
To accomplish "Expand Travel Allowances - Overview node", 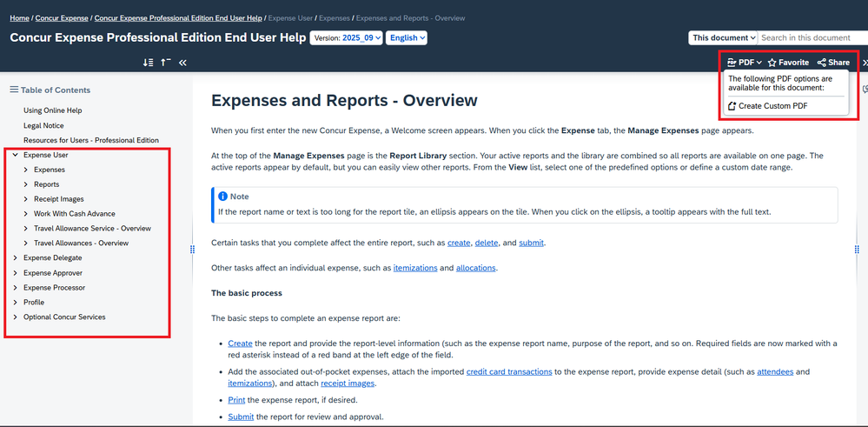I will click(x=25, y=244).
